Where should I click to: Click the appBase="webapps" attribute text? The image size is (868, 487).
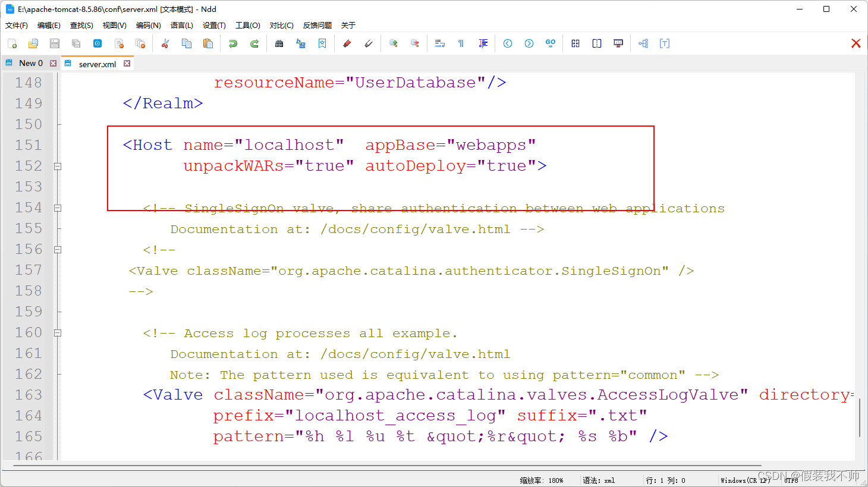[x=450, y=145]
